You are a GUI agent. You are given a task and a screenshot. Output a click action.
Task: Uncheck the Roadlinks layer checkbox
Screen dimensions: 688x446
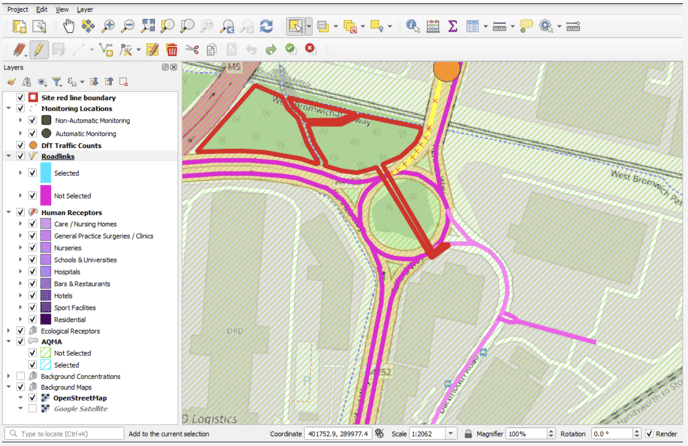[20, 156]
